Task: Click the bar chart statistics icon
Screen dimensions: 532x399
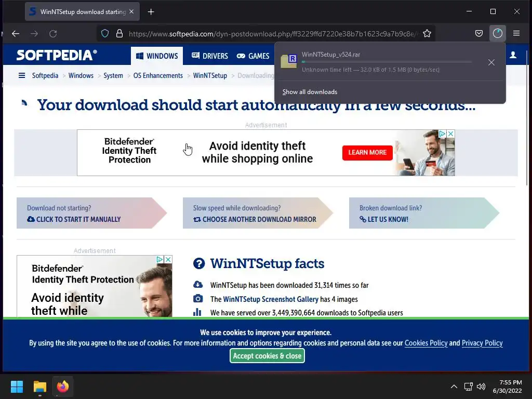Action: point(197,312)
